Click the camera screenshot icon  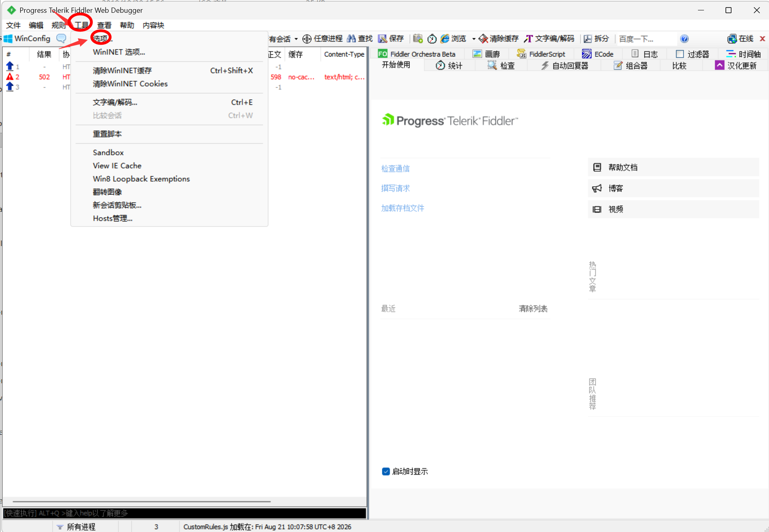tap(418, 39)
